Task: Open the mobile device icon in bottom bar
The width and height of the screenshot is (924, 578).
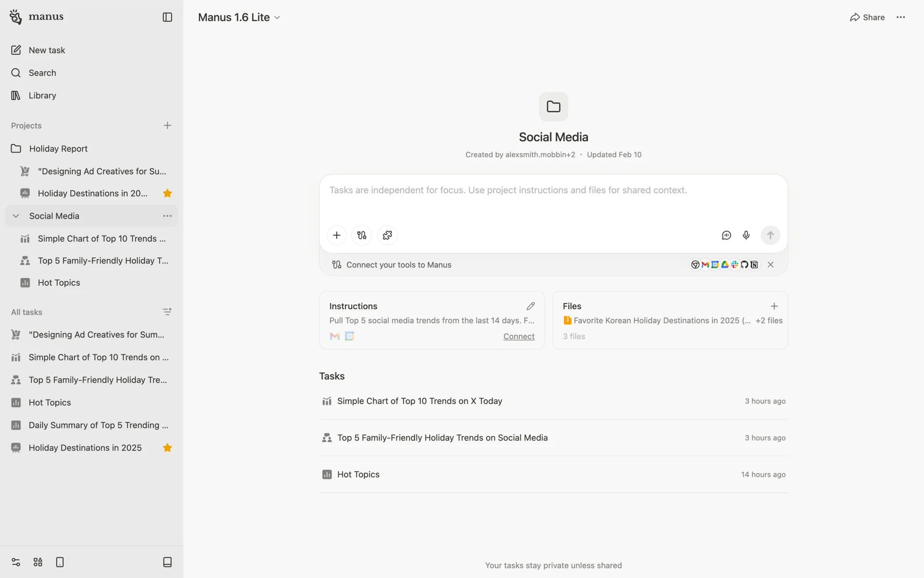Action: click(x=60, y=562)
